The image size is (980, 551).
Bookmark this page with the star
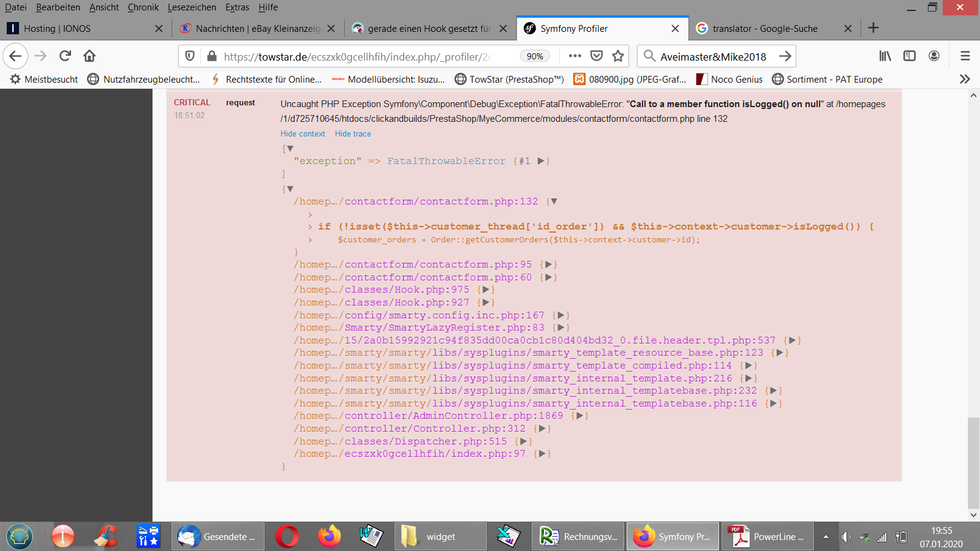tap(618, 56)
